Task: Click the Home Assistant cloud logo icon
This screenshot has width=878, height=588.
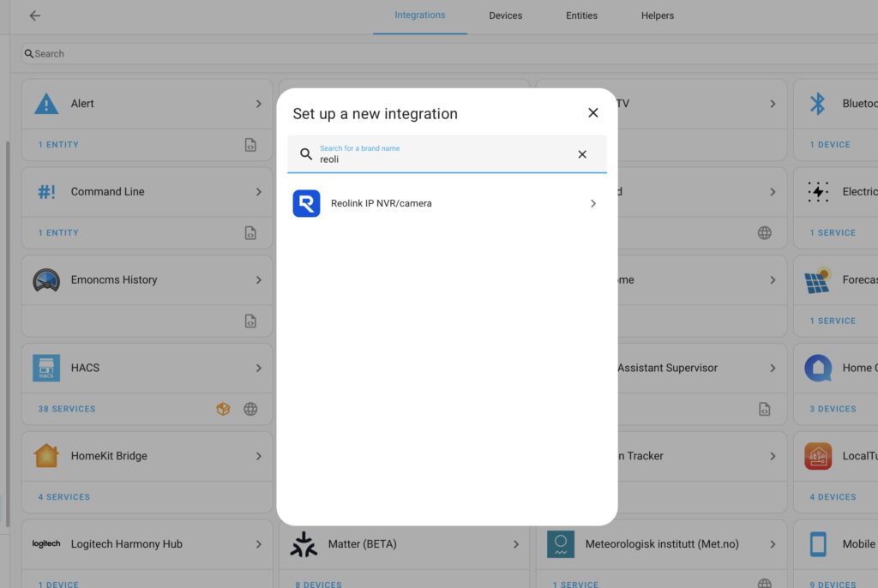Action: [x=818, y=368]
